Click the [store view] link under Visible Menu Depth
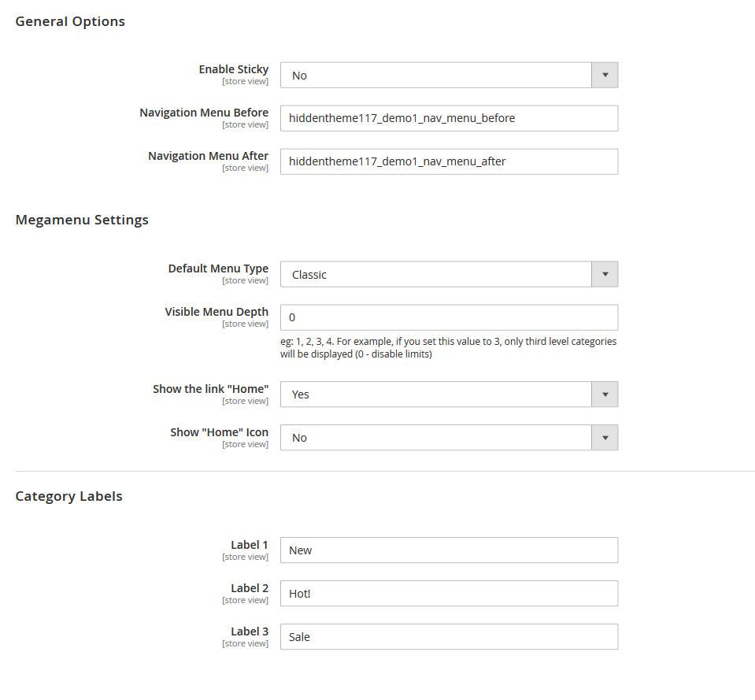Viewport: 755px width, 700px height. tap(245, 324)
